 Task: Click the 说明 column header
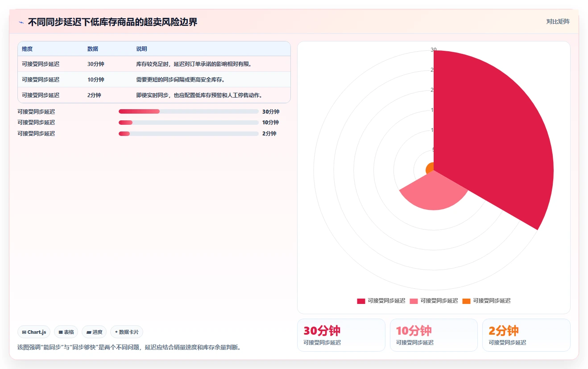tap(141, 49)
